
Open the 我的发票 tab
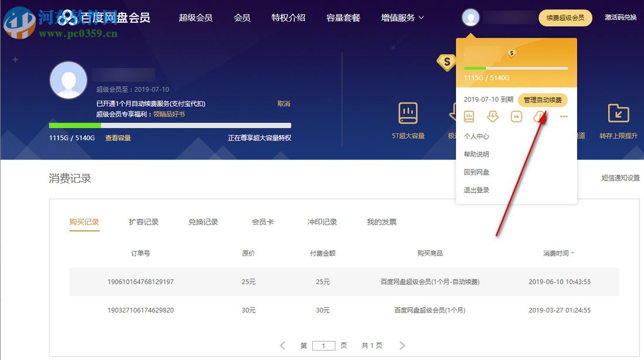[x=381, y=222]
